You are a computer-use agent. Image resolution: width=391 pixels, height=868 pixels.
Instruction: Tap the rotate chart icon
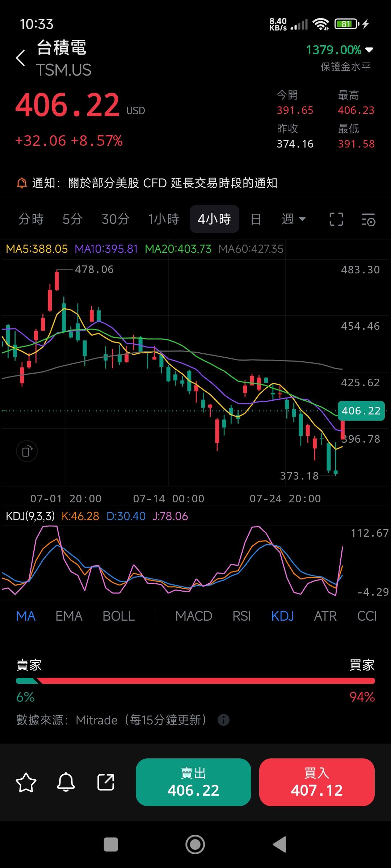click(x=27, y=451)
